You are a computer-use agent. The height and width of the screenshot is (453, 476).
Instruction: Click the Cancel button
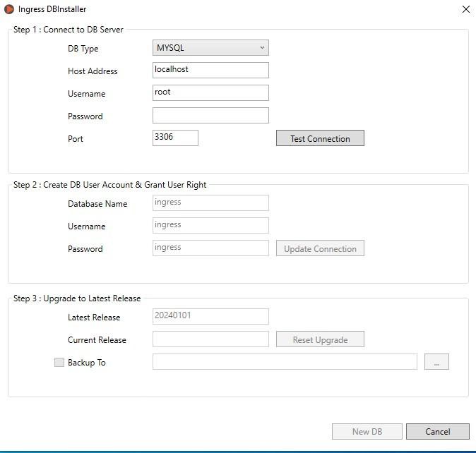pos(438,431)
